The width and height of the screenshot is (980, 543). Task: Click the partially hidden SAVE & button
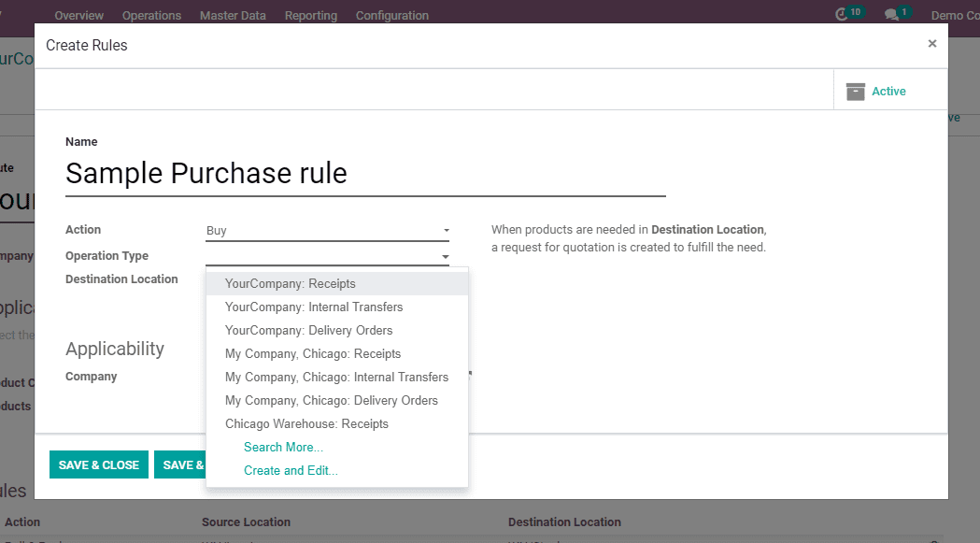[180, 464]
